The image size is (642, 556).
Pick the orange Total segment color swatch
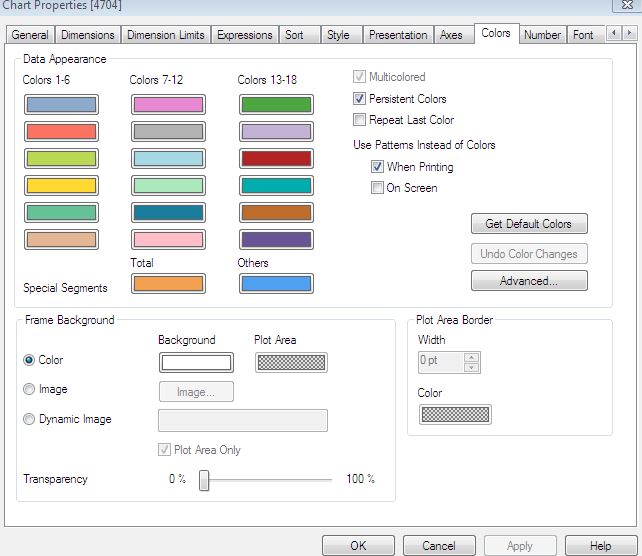coord(168,283)
